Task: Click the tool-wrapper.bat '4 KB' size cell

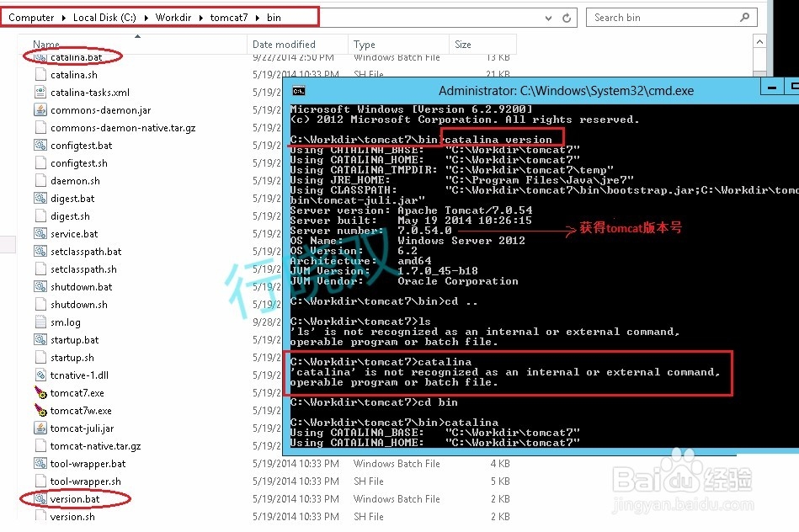Action: pos(500,463)
